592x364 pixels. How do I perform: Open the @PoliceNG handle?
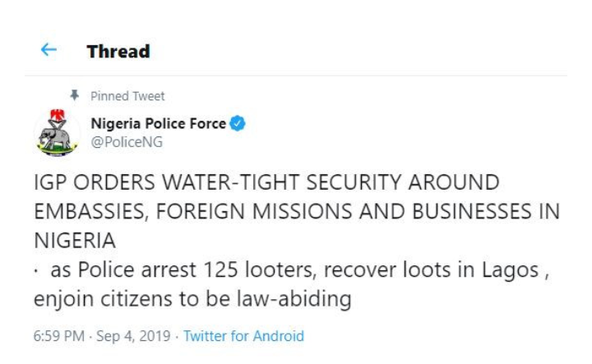(x=126, y=141)
